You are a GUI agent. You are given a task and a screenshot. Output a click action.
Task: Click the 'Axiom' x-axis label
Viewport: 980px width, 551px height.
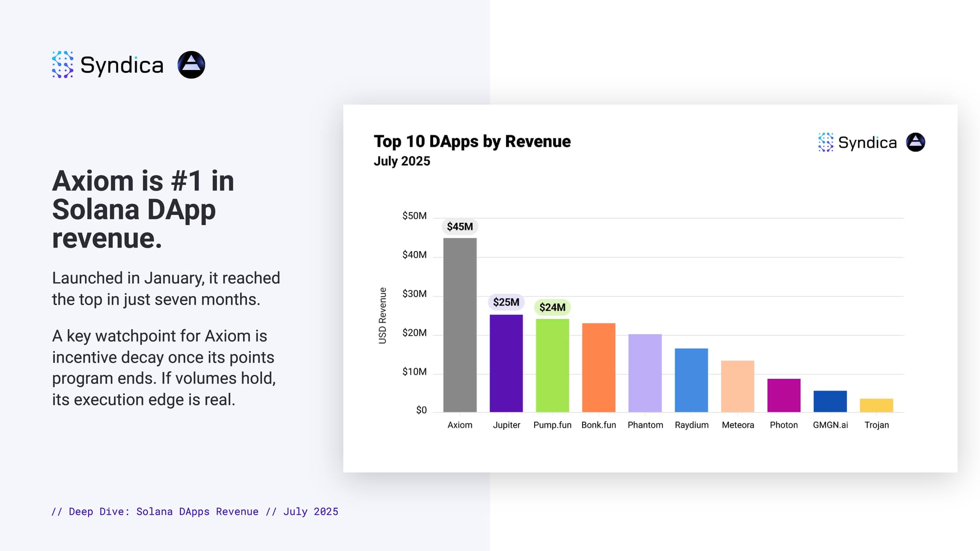pos(460,425)
